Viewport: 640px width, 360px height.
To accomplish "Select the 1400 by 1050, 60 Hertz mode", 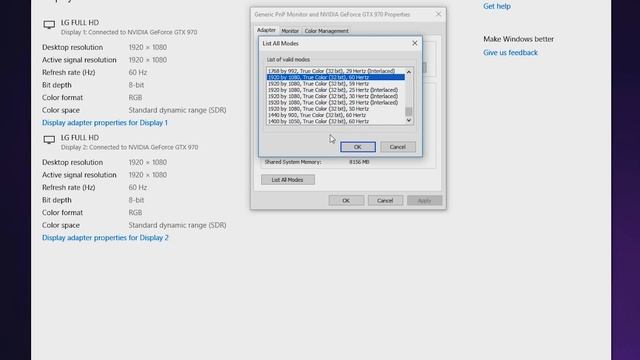I will click(335, 121).
